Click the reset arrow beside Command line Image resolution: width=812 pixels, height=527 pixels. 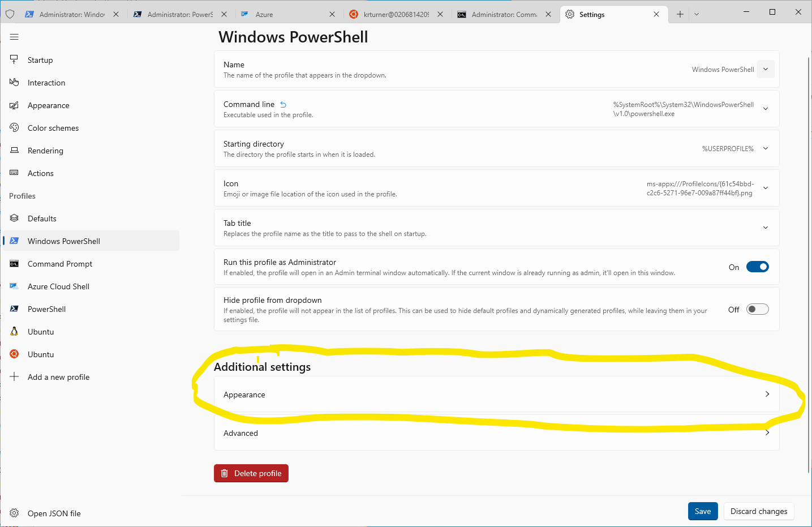[x=283, y=105]
